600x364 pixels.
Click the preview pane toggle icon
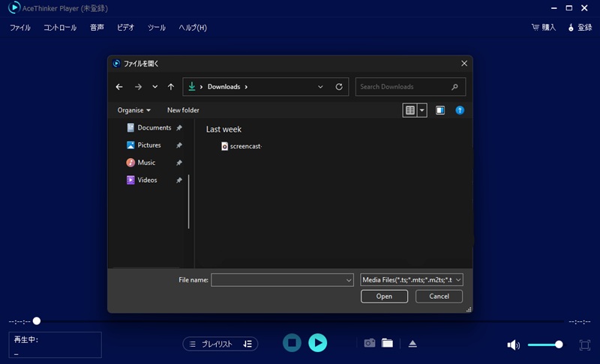[440, 110]
